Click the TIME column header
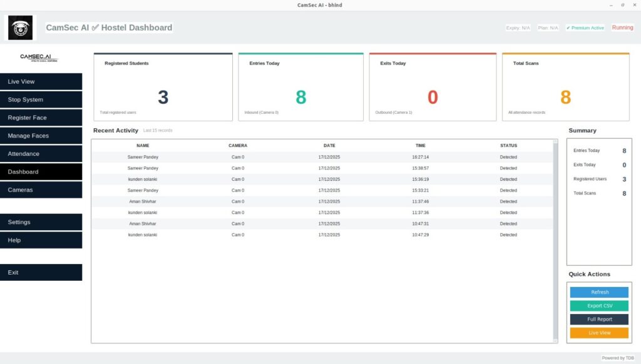 coord(420,146)
